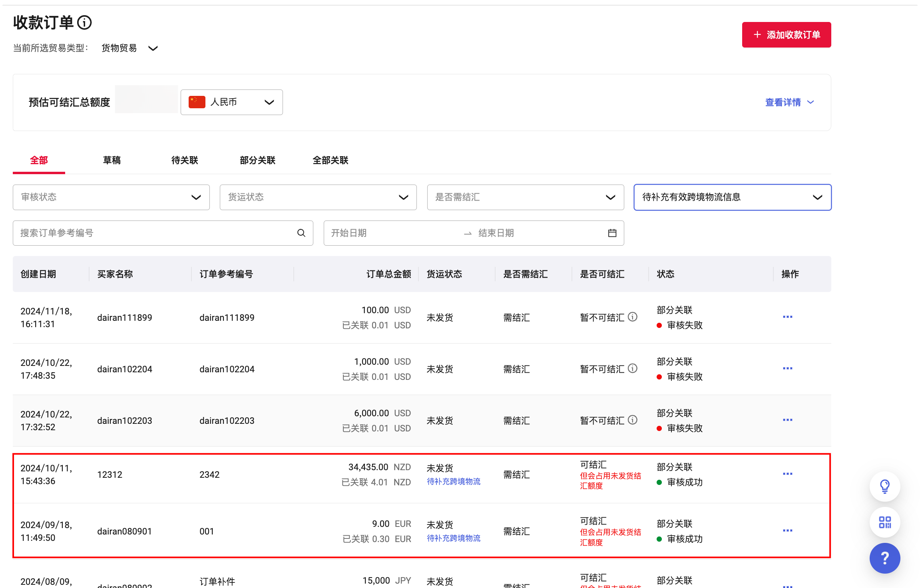This screenshot has width=920, height=588.
Task: Click the search magnifier icon
Action: click(301, 233)
